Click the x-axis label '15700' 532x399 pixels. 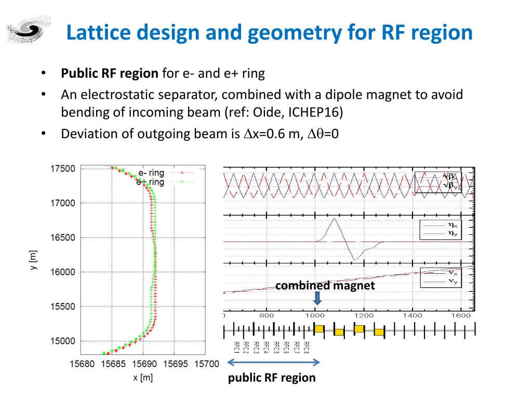pyautogui.click(x=207, y=364)
